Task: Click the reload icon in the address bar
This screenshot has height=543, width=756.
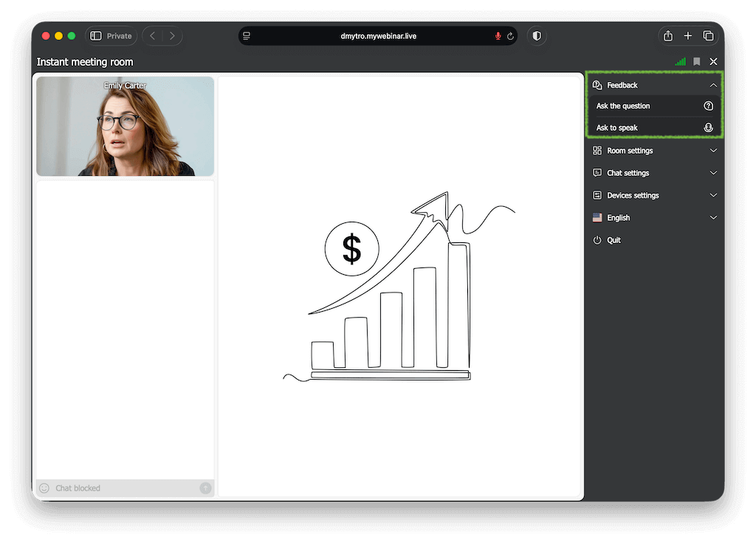Action: [x=510, y=35]
